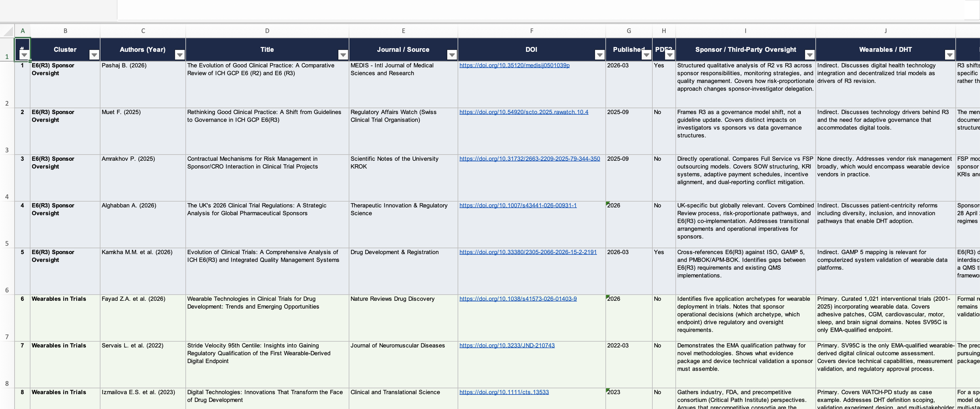Screen dimensions: 980x409
Task: Select the "Nature Reviews Drug Discovery" journal cell
Action: pos(403,318)
